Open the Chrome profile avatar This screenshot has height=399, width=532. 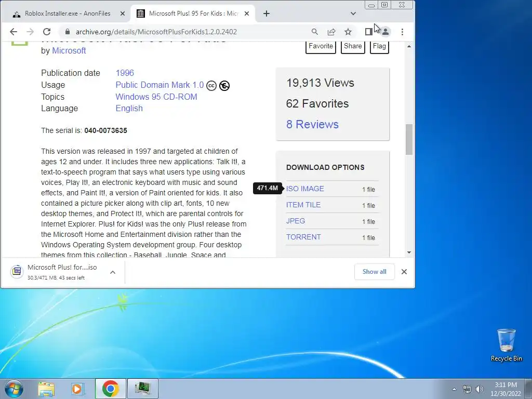[385, 32]
